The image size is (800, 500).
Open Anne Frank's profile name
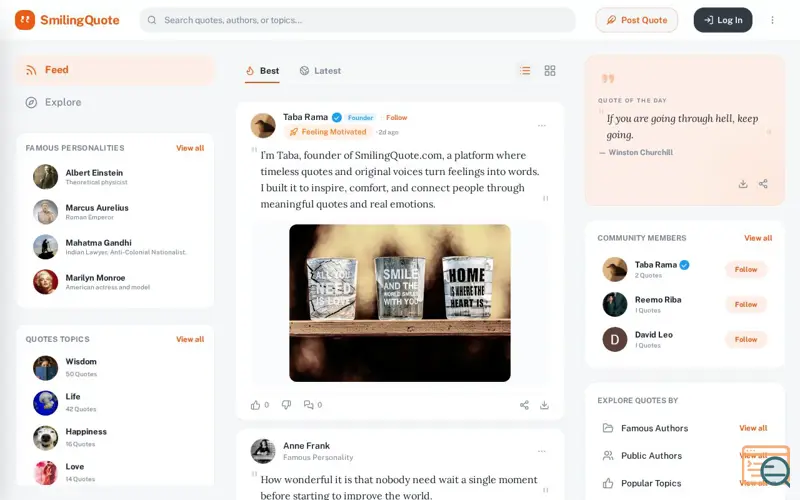(x=306, y=445)
